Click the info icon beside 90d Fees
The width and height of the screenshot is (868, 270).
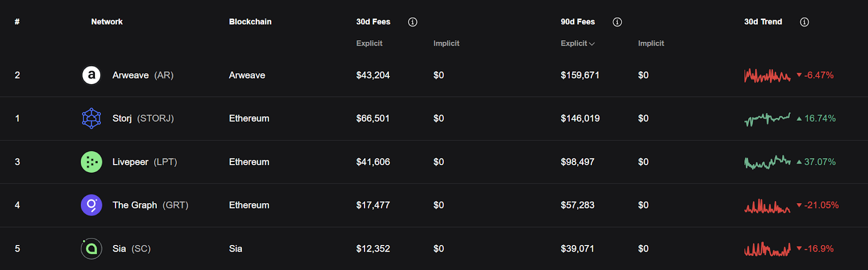click(617, 22)
